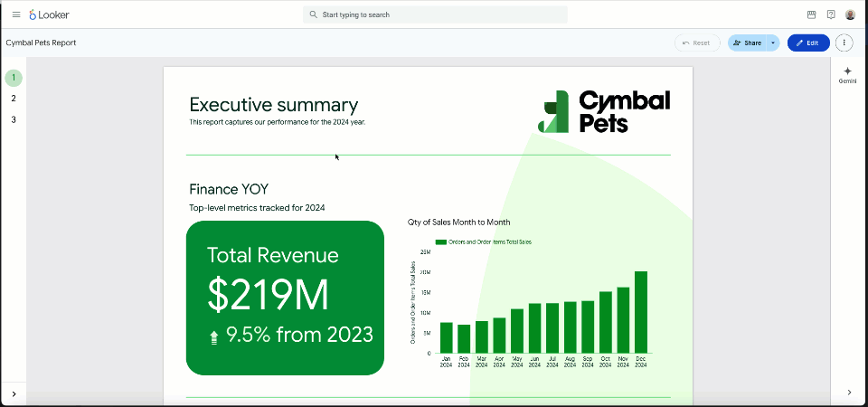Click the 9.5% from 2023 text
This screenshot has width=868, height=407.
[x=299, y=335]
